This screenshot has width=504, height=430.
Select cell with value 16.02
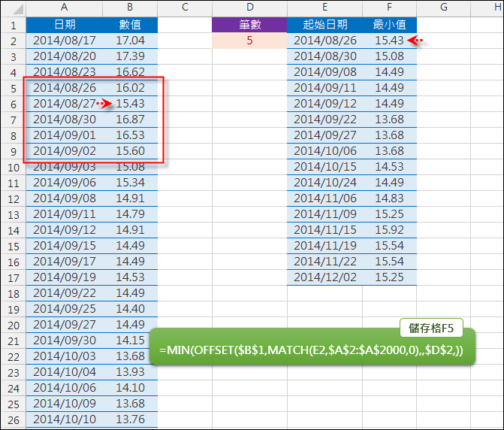tap(130, 88)
